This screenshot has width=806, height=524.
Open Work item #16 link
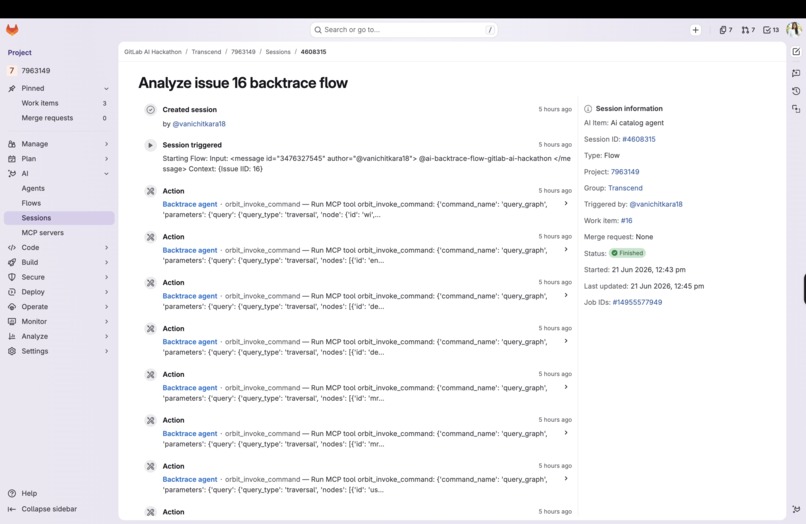[626, 221]
